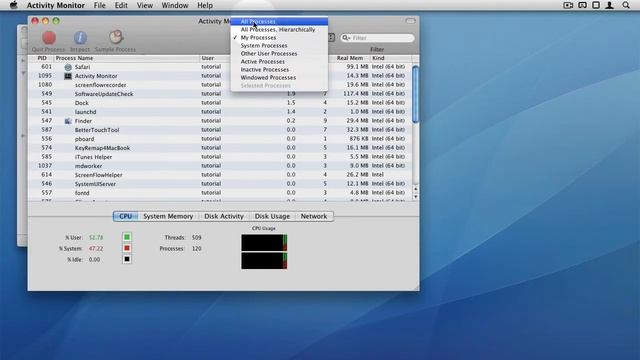Sort by the Real Mem column header
This screenshot has width=640, height=360.
tap(349, 58)
